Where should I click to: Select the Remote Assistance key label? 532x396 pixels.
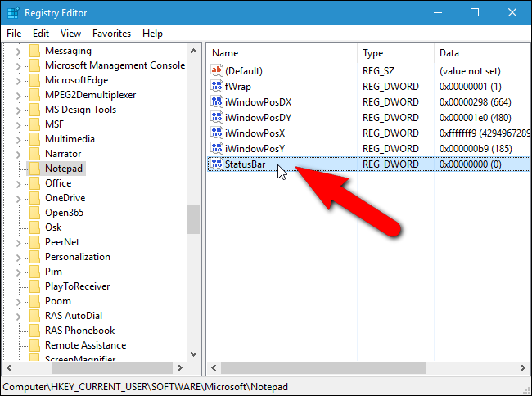(x=85, y=345)
